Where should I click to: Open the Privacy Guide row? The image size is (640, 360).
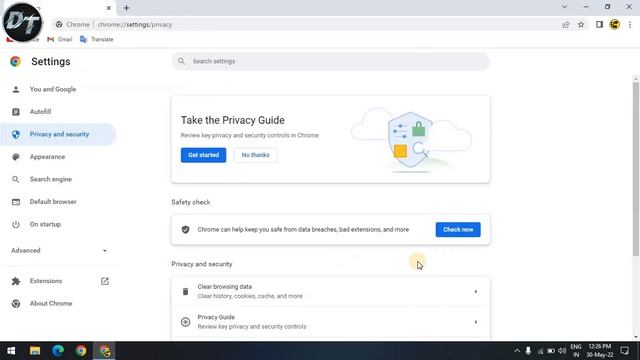pyautogui.click(x=331, y=322)
